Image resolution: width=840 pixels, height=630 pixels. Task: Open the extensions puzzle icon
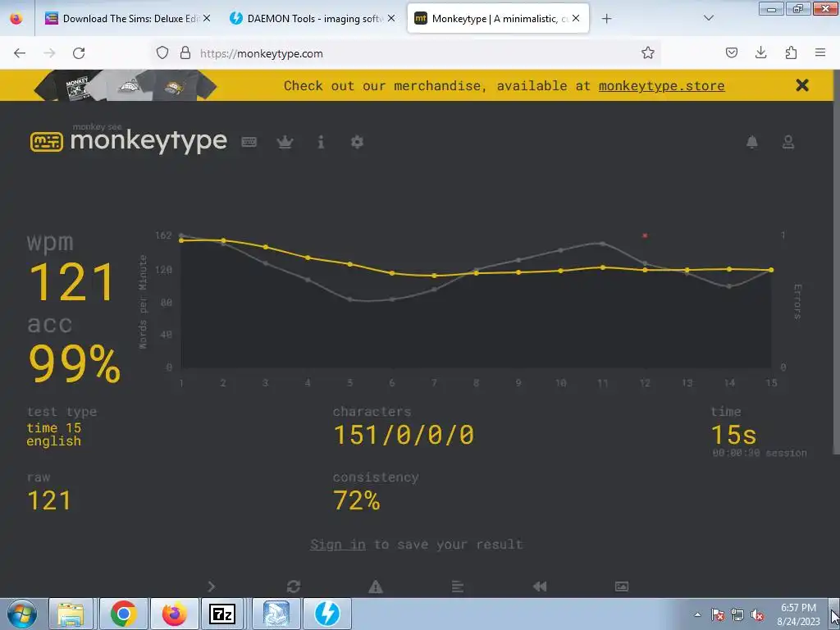click(x=791, y=52)
